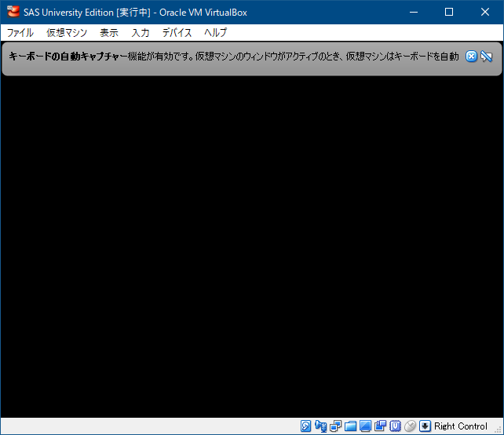Click the VirtualBox icon in title bar

(13, 12)
